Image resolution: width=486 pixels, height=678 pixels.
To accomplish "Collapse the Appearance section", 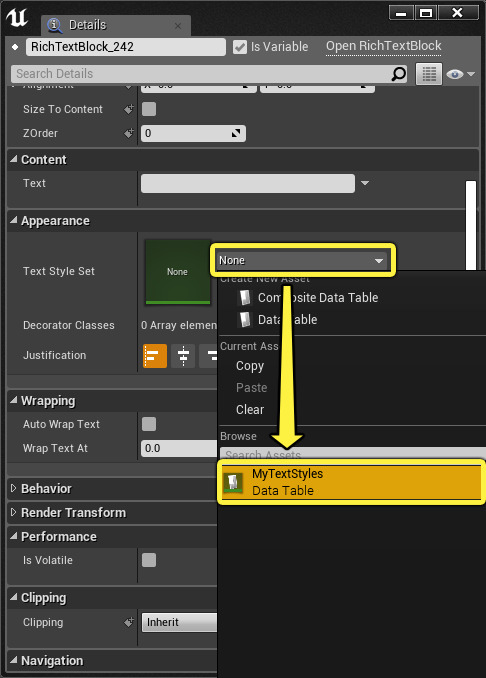I will (13, 220).
